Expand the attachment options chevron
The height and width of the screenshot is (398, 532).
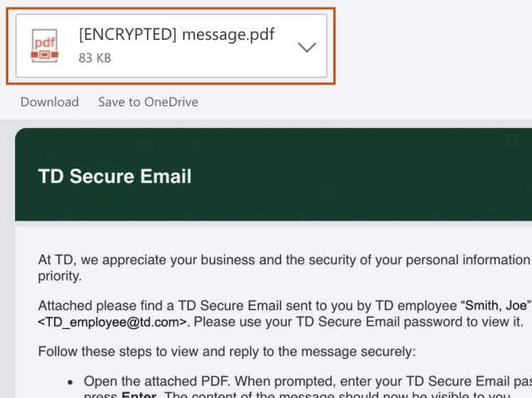coord(307,47)
